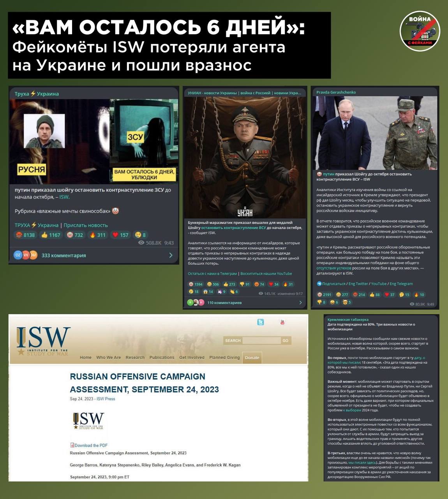Click the GO search button
Viewport: 448px width, 499px height.
(286, 341)
